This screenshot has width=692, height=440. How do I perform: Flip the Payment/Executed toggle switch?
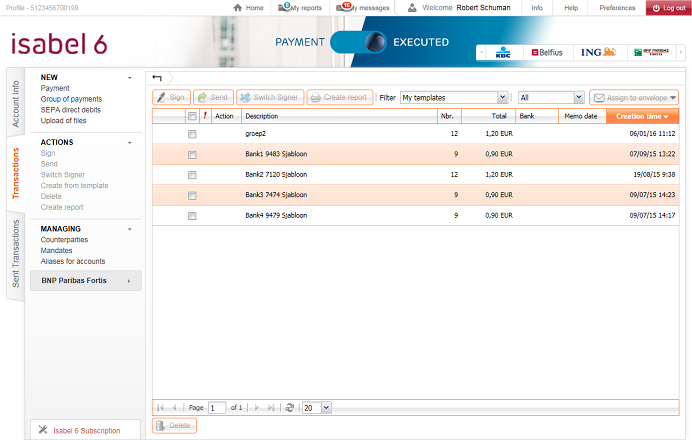(358, 42)
